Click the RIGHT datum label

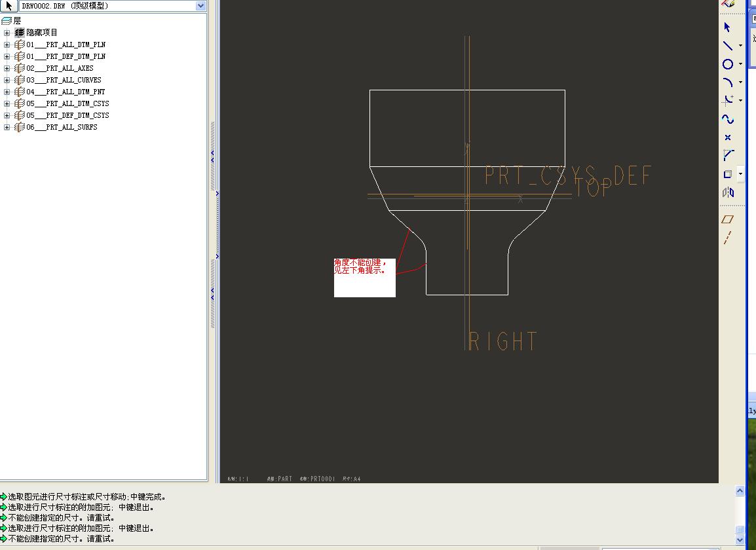click(x=503, y=341)
